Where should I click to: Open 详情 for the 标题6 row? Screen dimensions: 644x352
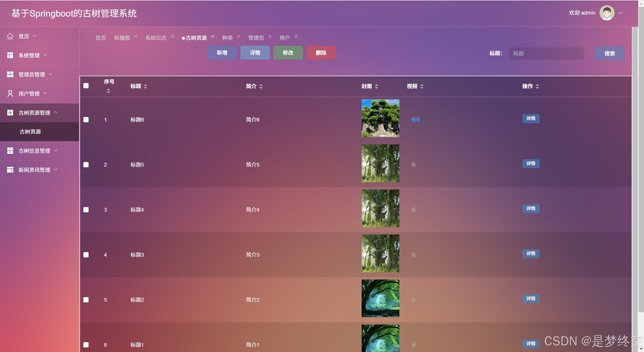point(531,119)
